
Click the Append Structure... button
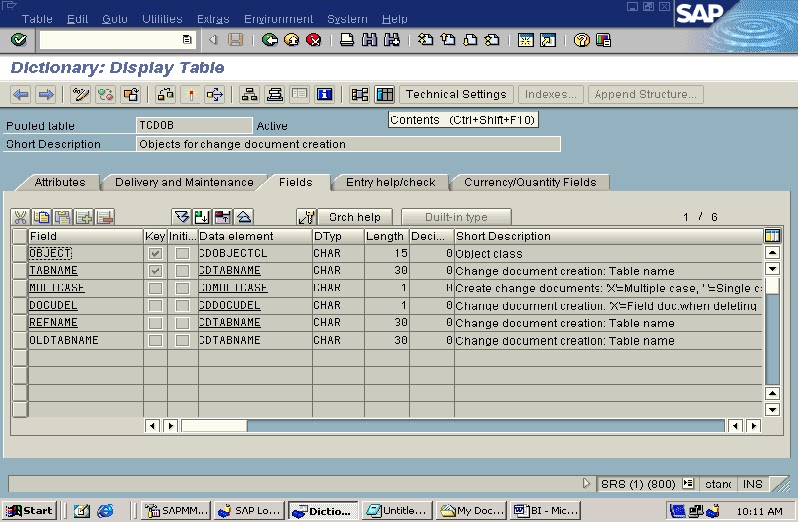tap(645, 94)
